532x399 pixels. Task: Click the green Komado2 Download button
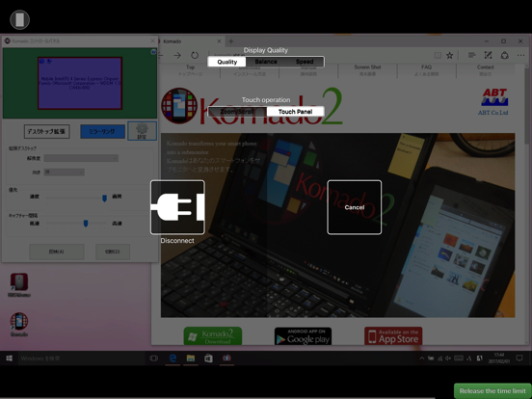point(213,336)
